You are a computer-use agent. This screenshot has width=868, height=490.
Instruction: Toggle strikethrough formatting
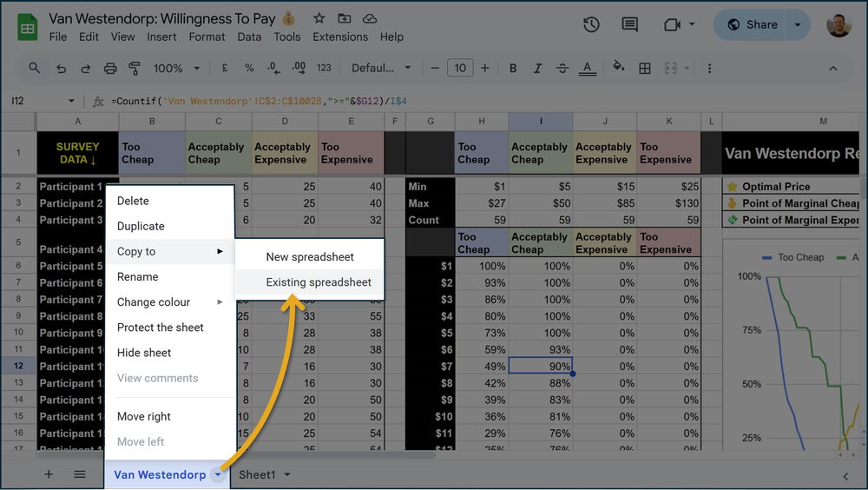click(562, 68)
